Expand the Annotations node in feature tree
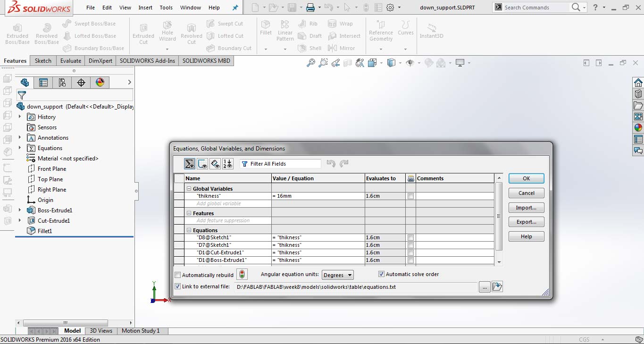The image size is (644, 344). pos(20,137)
